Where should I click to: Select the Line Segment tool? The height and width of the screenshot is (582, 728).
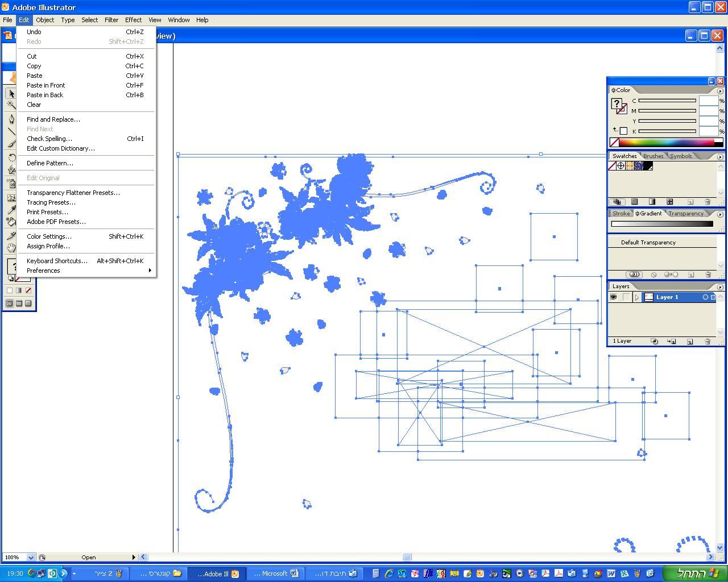pyautogui.click(x=11, y=131)
